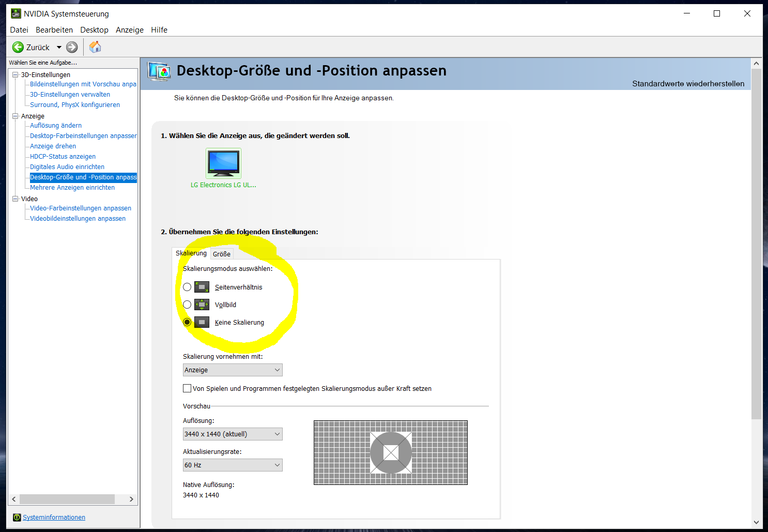Select the Vollbild radio button
This screenshot has width=768, height=532.
click(x=187, y=305)
